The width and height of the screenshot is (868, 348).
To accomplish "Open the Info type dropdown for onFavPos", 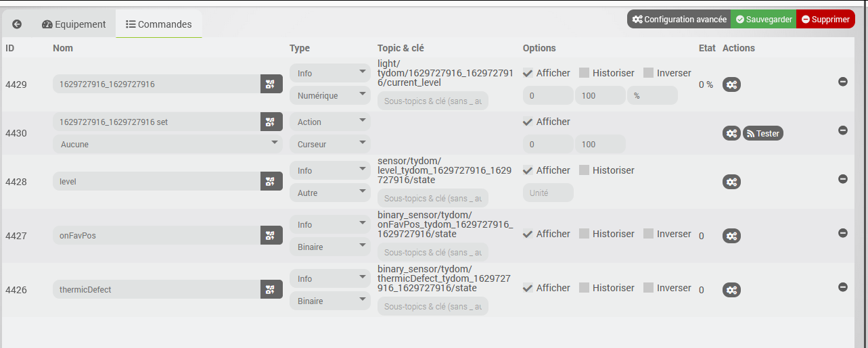I will tap(330, 224).
